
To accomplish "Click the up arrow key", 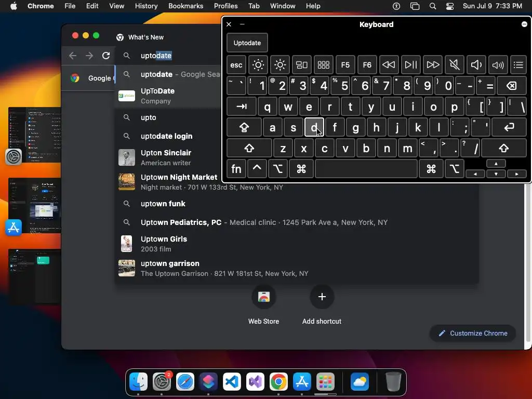I will click(496, 164).
